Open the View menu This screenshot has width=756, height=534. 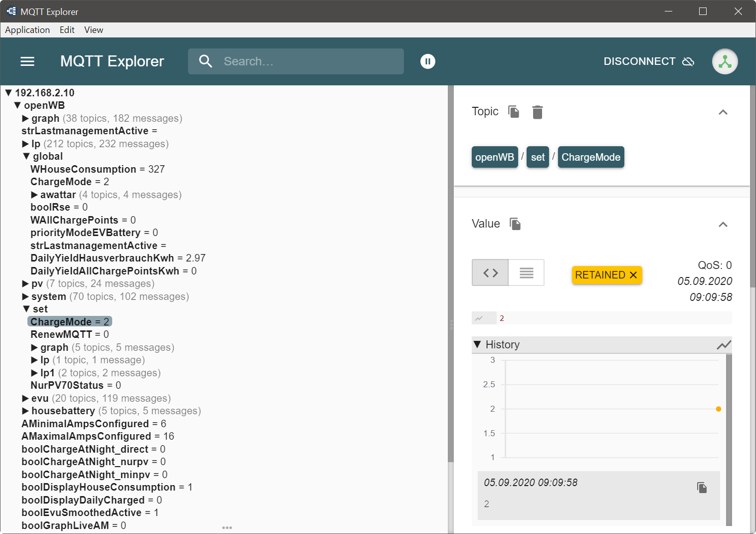pos(93,30)
